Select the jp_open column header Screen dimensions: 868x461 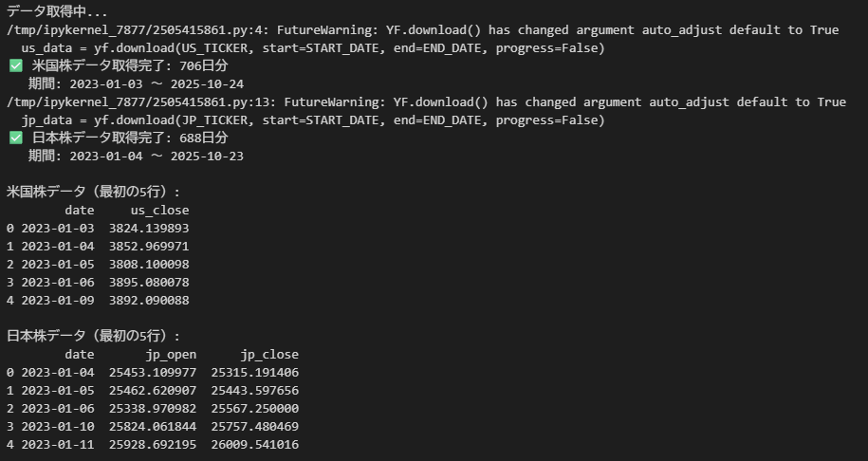(x=171, y=354)
